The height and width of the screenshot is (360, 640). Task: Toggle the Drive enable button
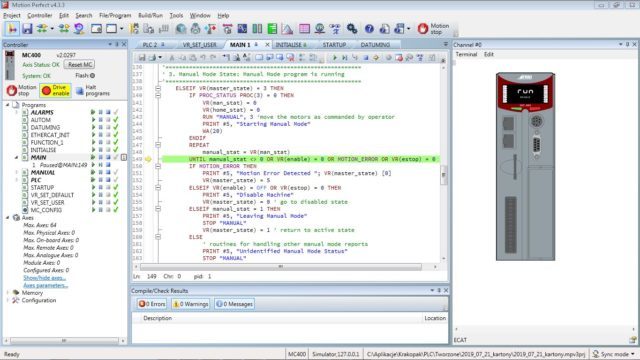coord(56,90)
